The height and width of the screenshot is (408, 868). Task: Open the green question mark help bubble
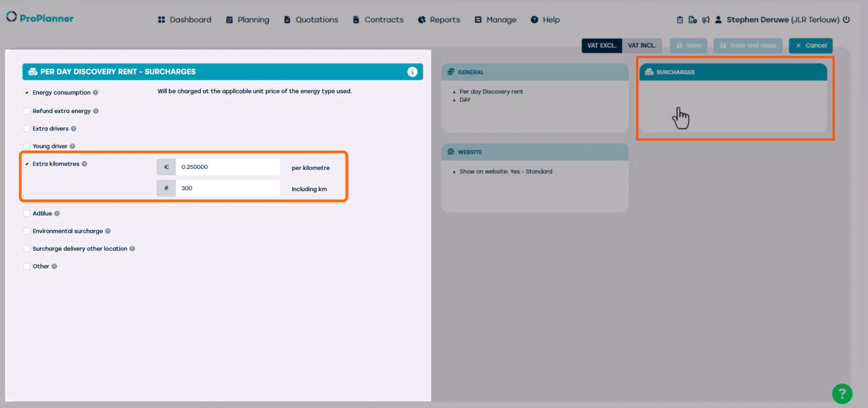[x=842, y=393]
